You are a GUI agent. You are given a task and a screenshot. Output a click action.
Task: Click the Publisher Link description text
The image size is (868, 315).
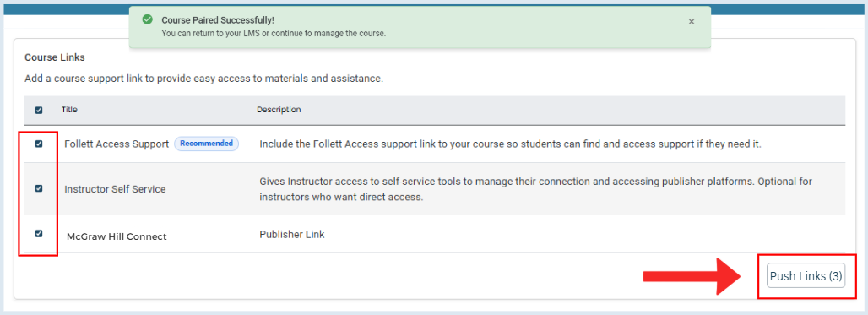click(x=292, y=234)
